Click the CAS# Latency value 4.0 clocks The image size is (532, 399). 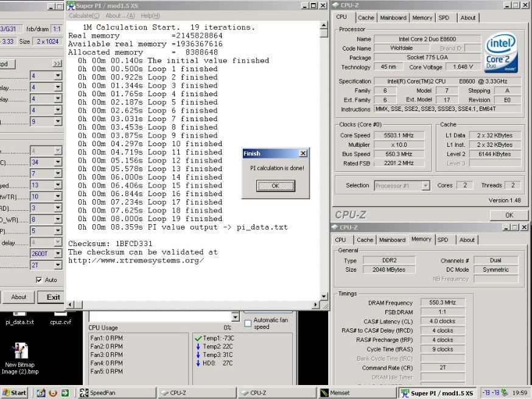pos(443,321)
